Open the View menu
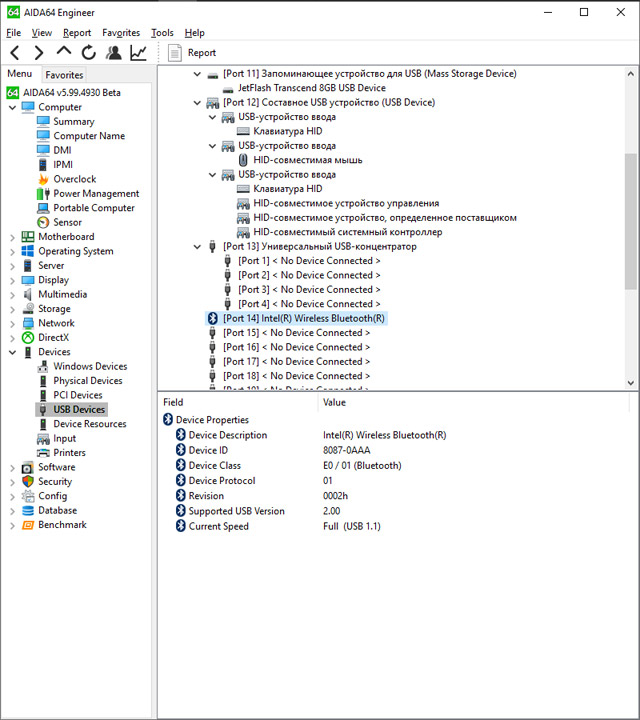Viewport: 640px width, 720px height. [x=42, y=33]
